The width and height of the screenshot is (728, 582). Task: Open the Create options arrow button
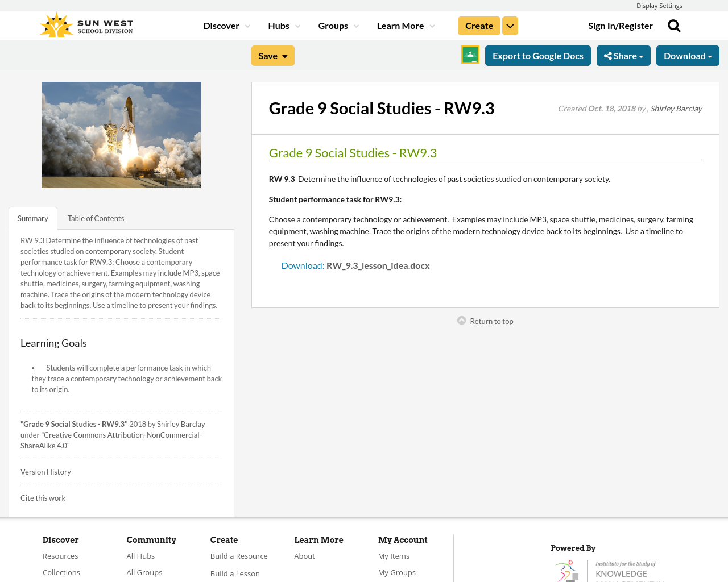pyautogui.click(x=510, y=25)
